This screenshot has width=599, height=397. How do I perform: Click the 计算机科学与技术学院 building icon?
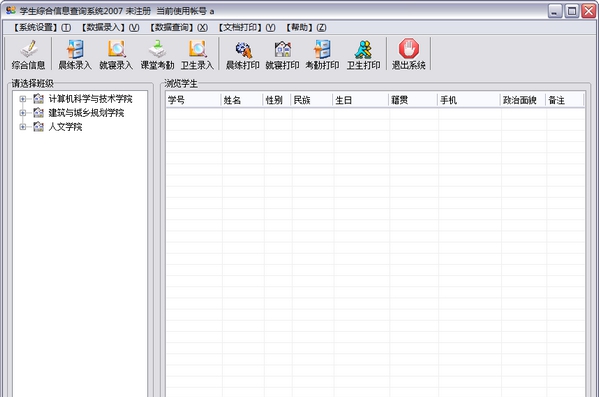[x=38, y=99]
